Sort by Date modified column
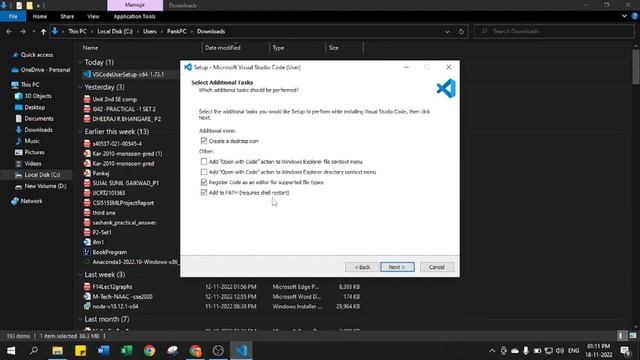 click(222, 48)
